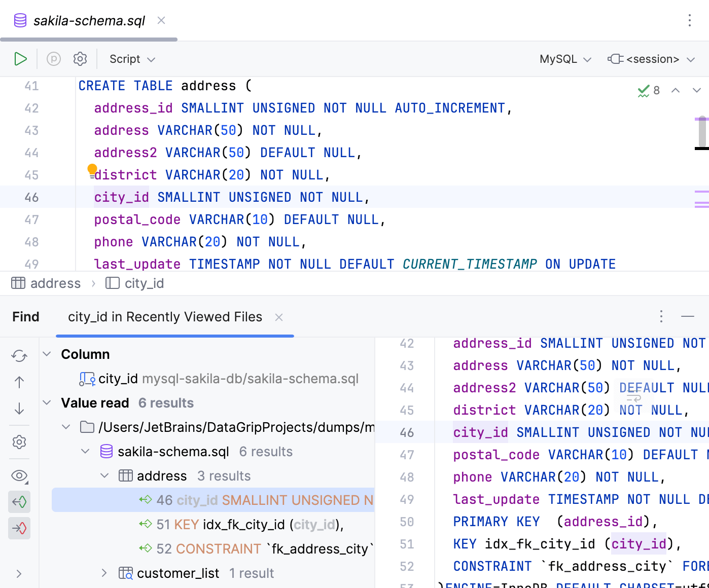Toggle the green read-access usage filter

click(19, 502)
